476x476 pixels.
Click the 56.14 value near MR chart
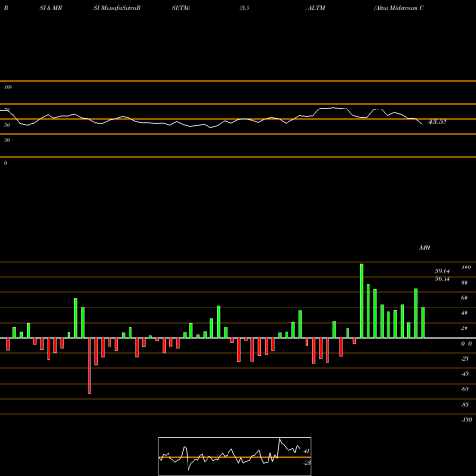(x=443, y=279)
